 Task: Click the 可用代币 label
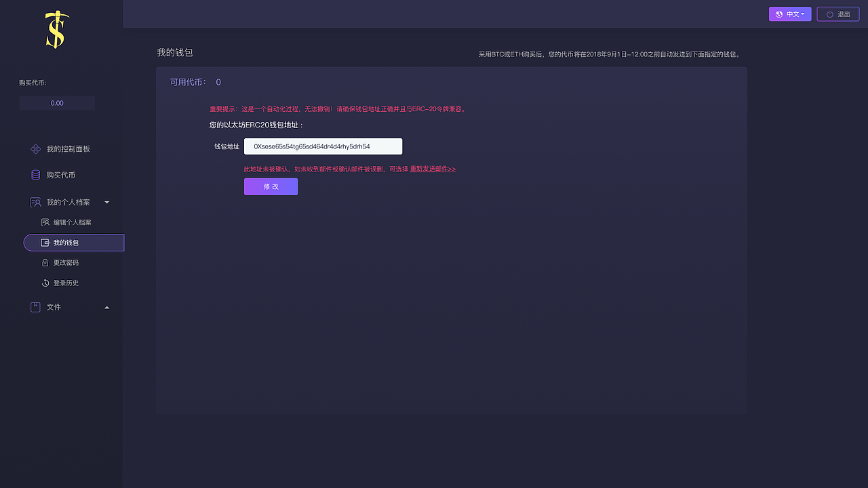tap(188, 82)
